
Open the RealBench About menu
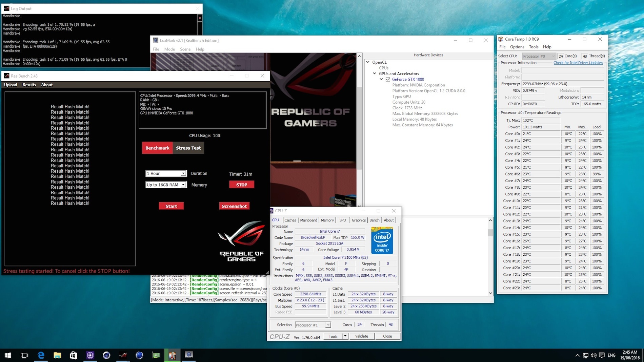(x=47, y=85)
